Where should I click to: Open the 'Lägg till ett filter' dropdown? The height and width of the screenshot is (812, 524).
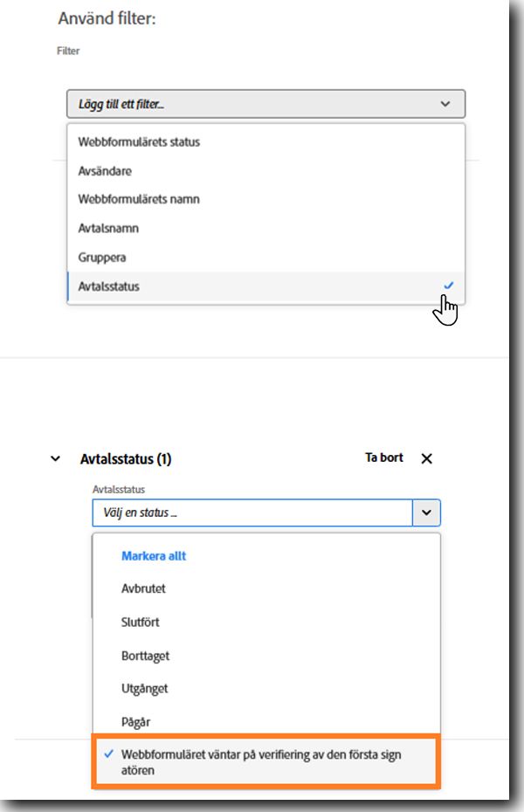265,104
